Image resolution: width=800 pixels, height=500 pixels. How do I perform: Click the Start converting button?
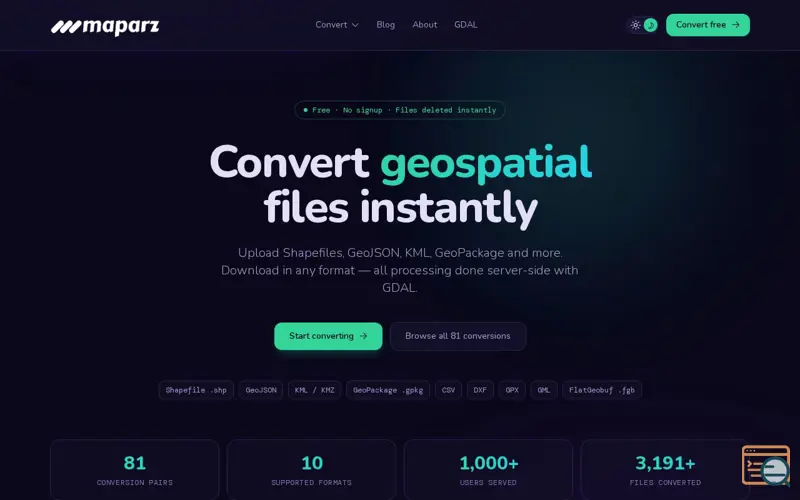point(328,336)
